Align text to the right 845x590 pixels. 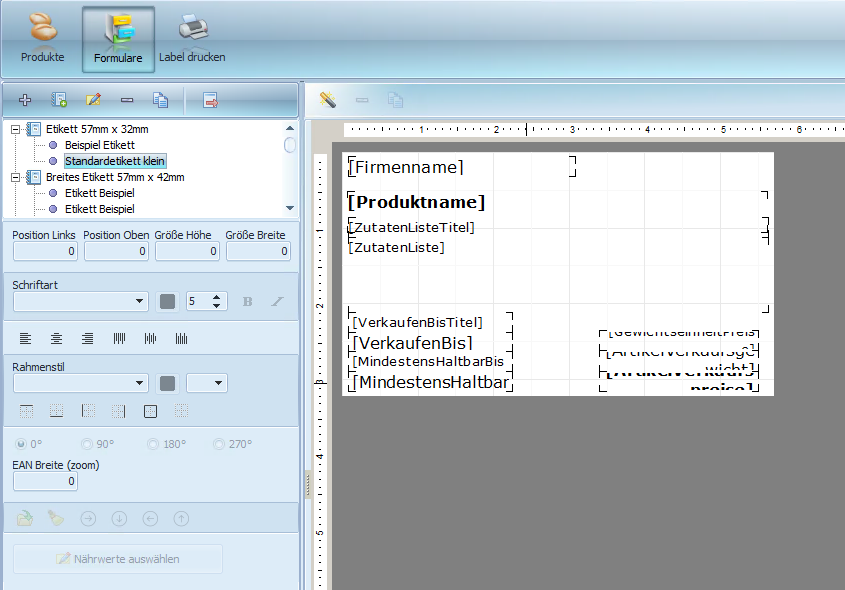[88, 339]
